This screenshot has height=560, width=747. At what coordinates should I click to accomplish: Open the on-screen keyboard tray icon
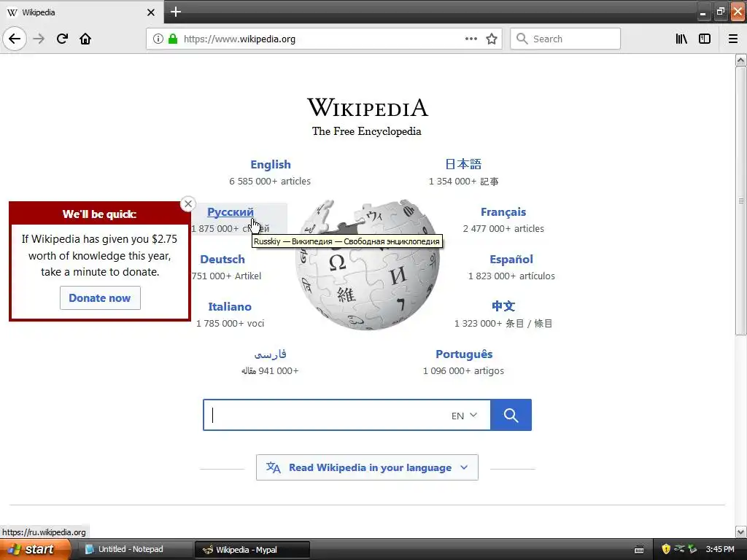[639, 550]
